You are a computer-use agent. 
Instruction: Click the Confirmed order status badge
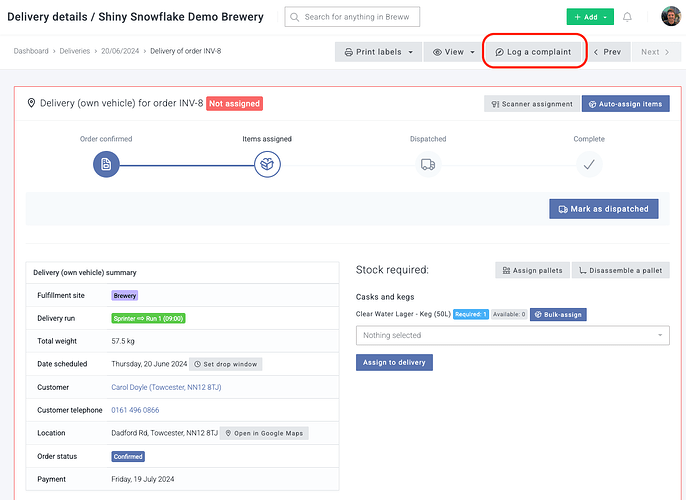128,457
